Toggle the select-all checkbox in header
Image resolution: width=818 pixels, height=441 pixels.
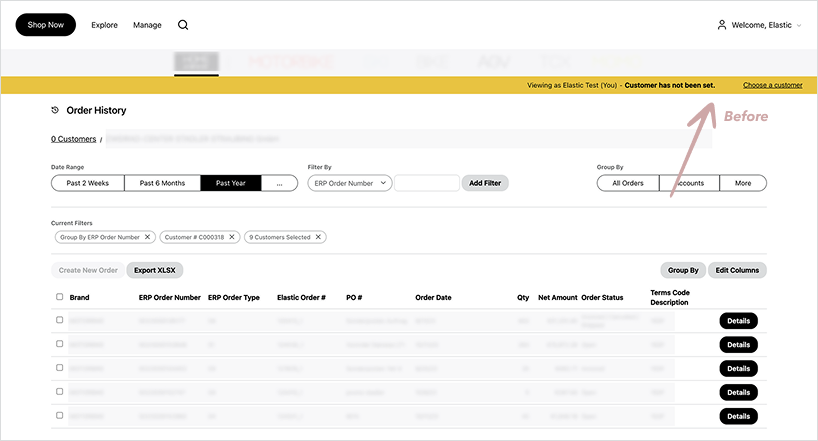click(x=59, y=297)
